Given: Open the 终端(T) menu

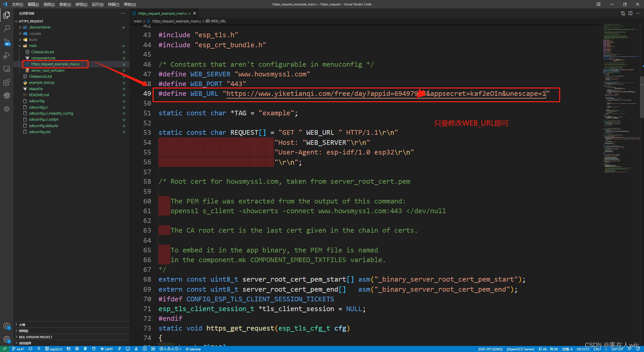Looking at the screenshot, I should tap(114, 4).
